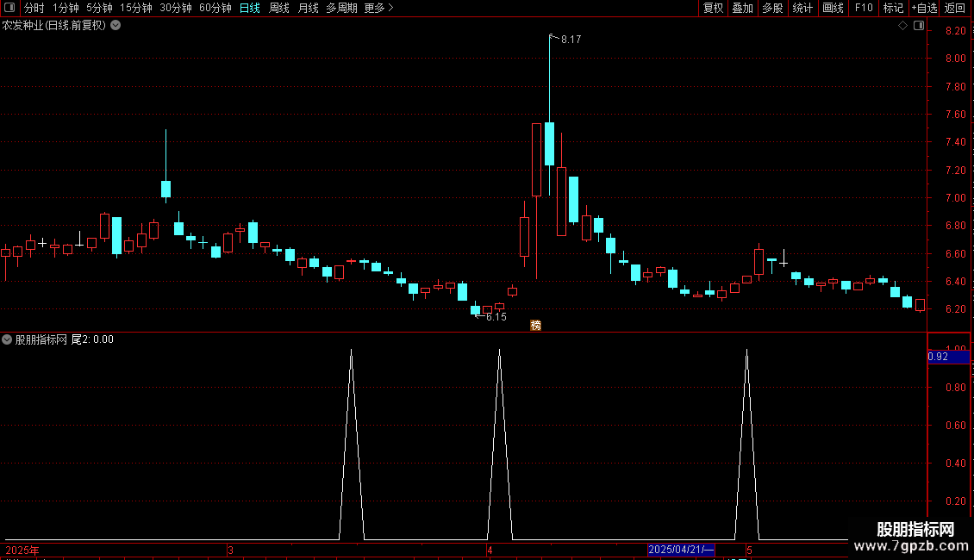Click the 2025年 label on time axis
The image size is (974, 560).
[x=22, y=551]
